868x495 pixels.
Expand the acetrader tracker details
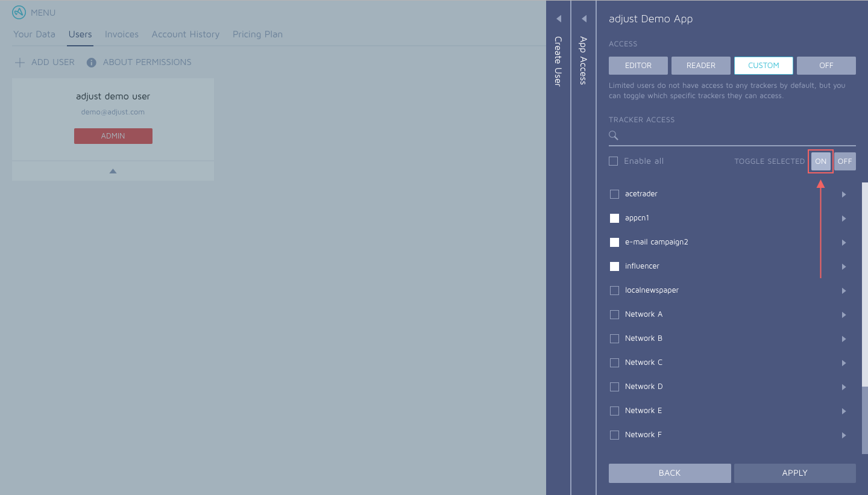(x=843, y=194)
